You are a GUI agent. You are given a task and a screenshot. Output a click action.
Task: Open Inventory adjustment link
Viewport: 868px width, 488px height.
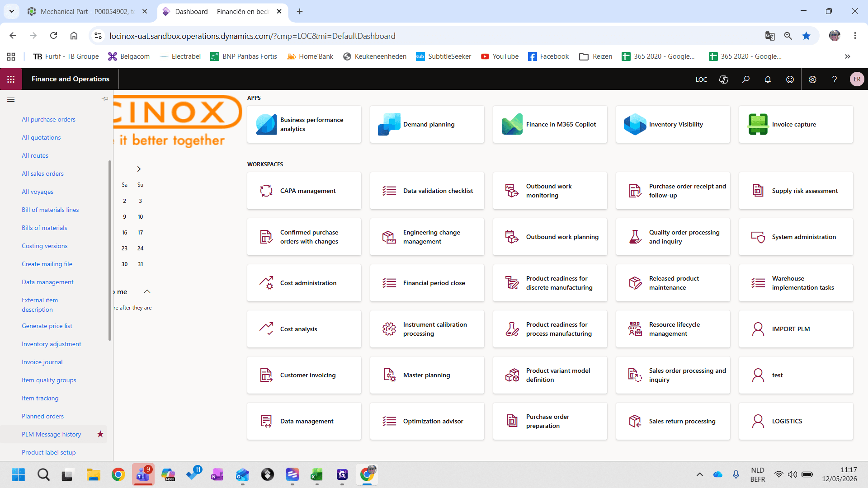pos(52,344)
